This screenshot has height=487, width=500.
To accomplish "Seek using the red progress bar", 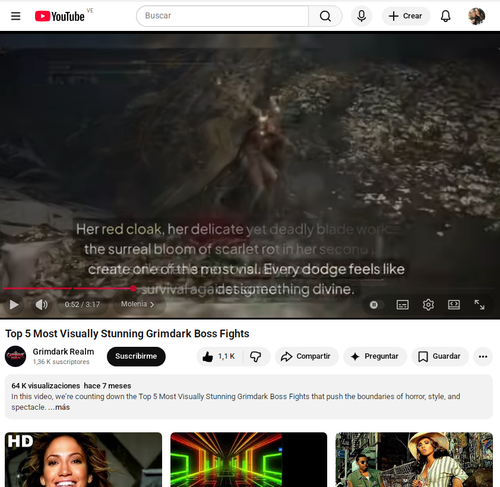I will (x=248, y=288).
